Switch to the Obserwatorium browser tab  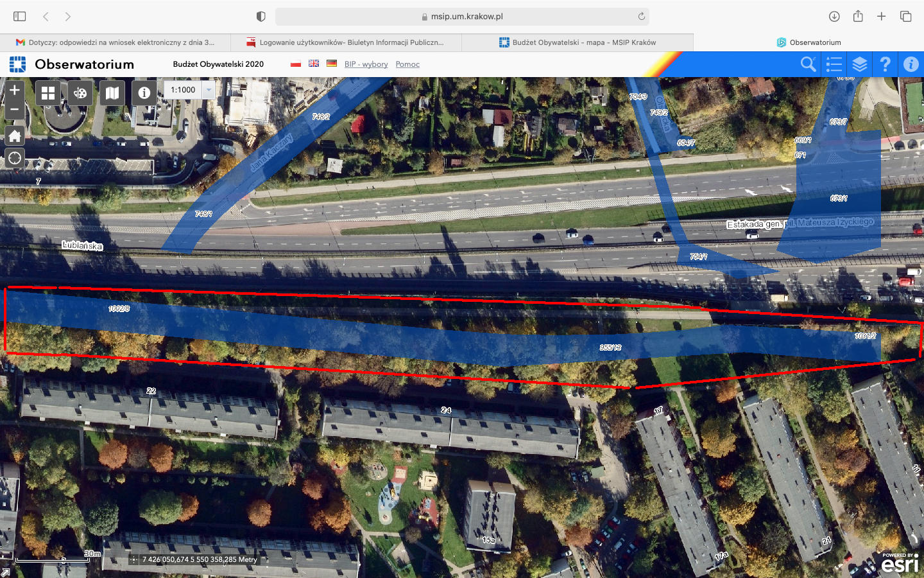[x=809, y=42]
